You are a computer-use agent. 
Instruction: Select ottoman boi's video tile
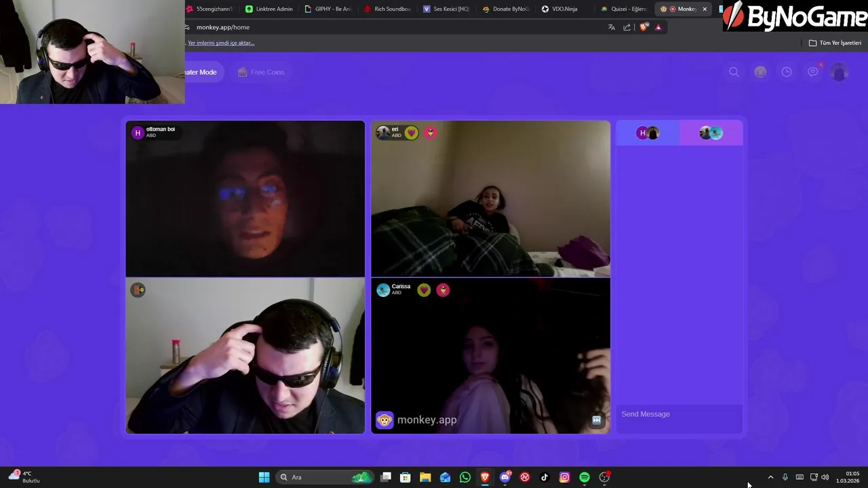[x=245, y=199]
